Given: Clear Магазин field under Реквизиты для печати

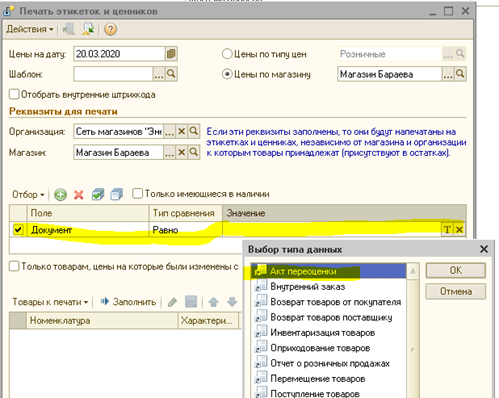Looking at the screenshot, I should [181, 153].
